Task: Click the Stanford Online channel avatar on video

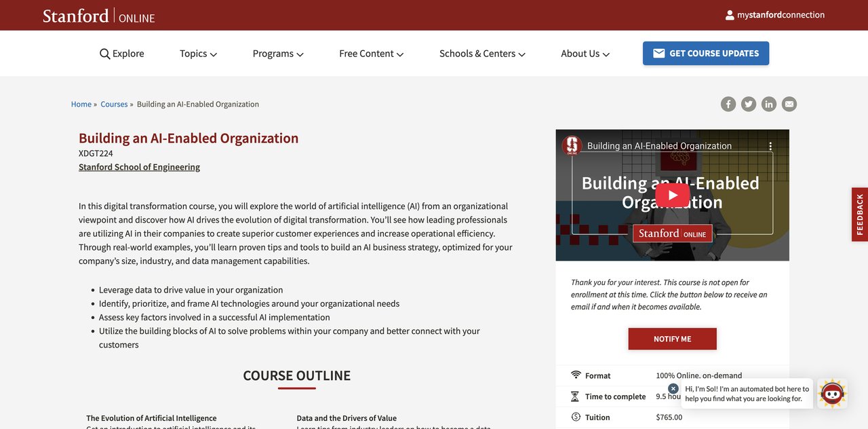Action: click(572, 145)
